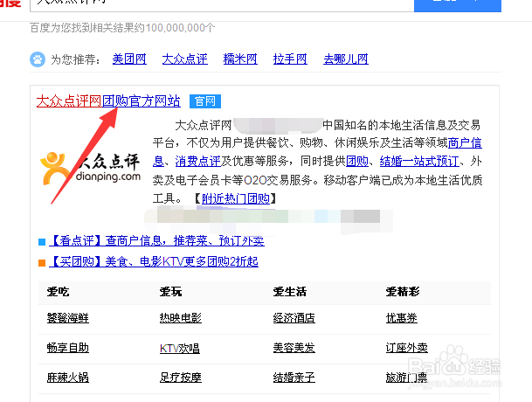Open the 饕餮海鲜 link
The image size is (532, 402).
[x=68, y=318]
